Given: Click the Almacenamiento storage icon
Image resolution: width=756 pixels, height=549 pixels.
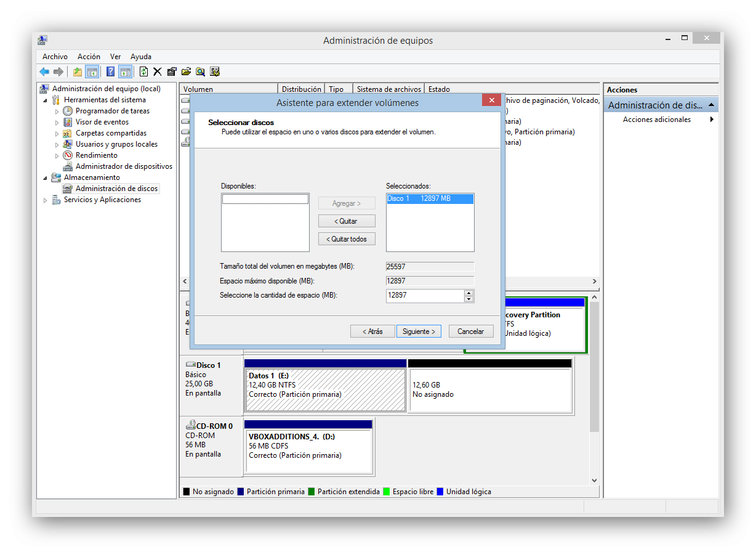Looking at the screenshot, I should click(x=57, y=177).
